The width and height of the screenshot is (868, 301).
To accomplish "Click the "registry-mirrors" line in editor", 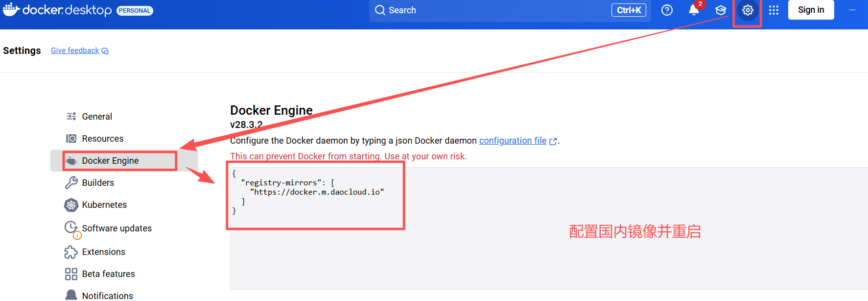I will click(x=288, y=183).
